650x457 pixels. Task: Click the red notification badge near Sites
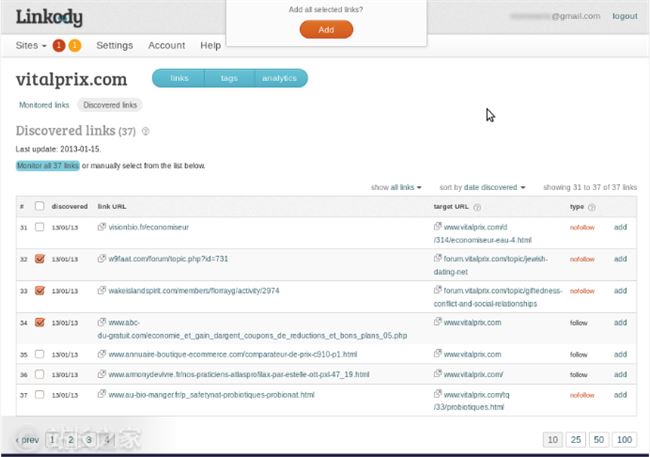tap(59, 46)
